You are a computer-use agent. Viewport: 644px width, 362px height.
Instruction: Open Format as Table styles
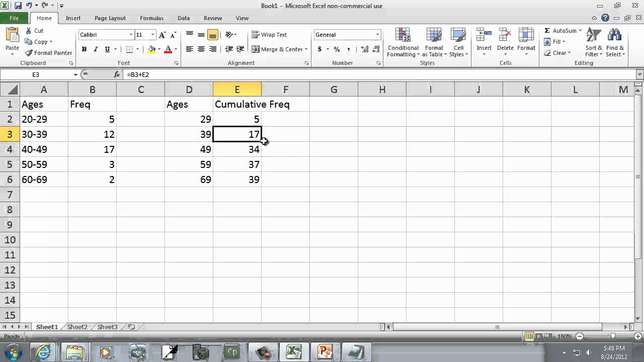click(433, 43)
